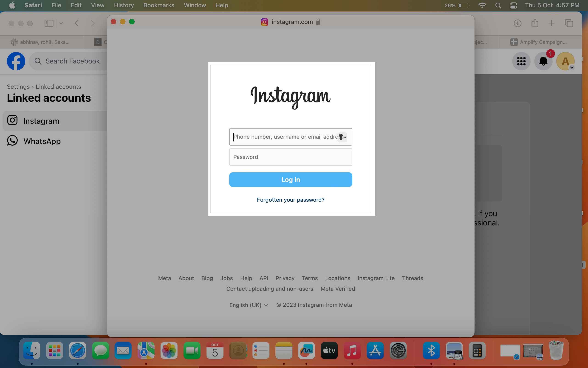Click the password autofill key icon
Image resolution: width=588 pixels, height=368 pixels.
(x=342, y=137)
